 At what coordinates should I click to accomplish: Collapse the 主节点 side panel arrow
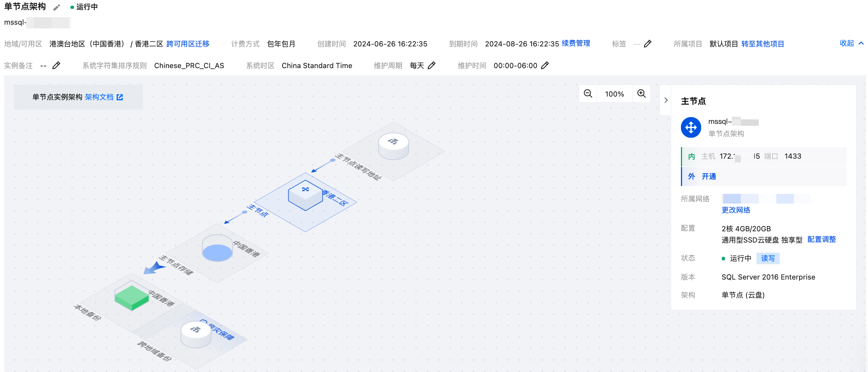pos(666,100)
